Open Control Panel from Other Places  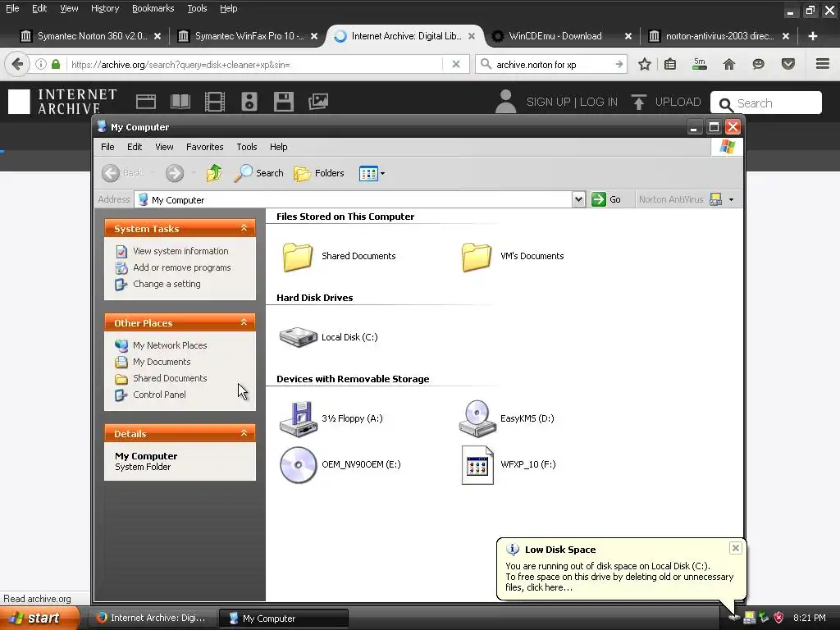pyautogui.click(x=160, y=395)
